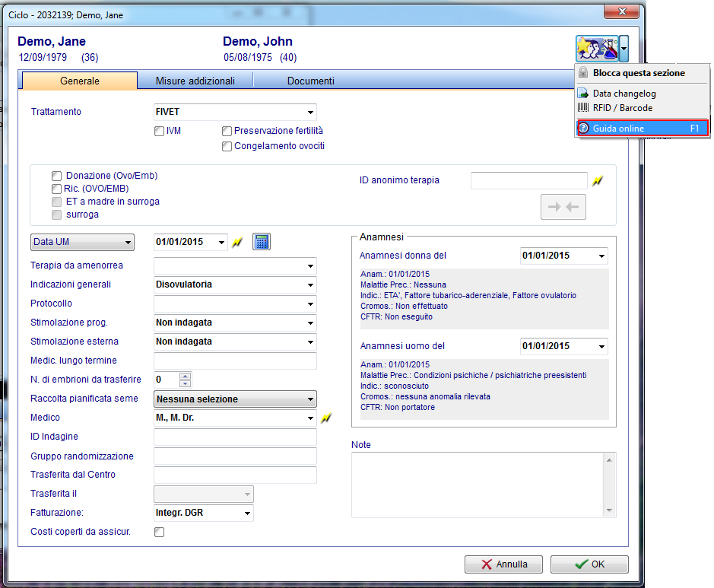Click the patient overview icon at top right
Screen dimensions: 714x588
(597, 48)
